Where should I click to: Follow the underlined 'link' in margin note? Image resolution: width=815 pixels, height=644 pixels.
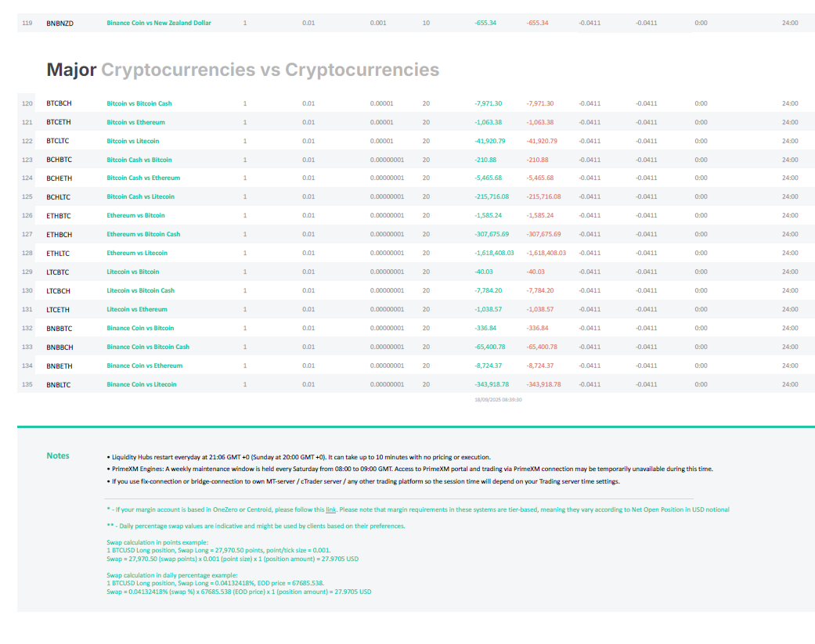click(x=330, y=509)
